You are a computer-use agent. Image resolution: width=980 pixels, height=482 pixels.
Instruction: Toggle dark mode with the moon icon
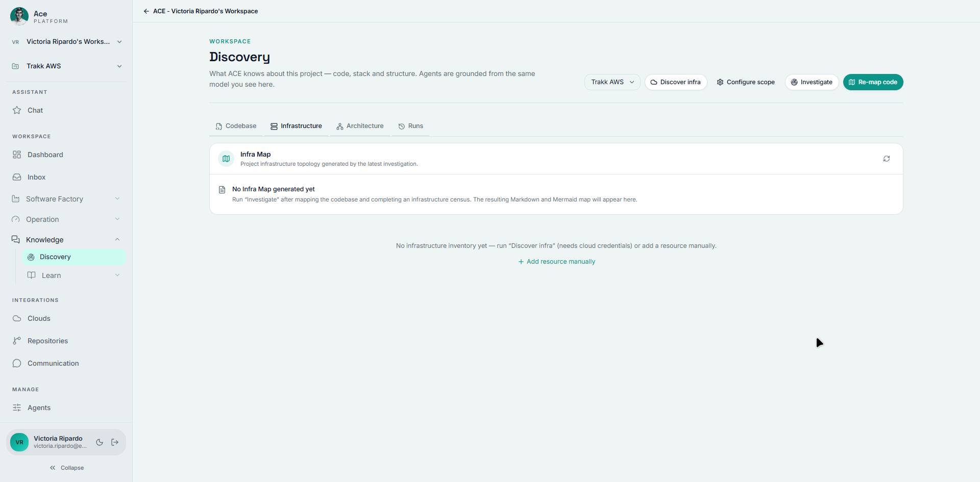pyautogui.click(x=100, y=442)
